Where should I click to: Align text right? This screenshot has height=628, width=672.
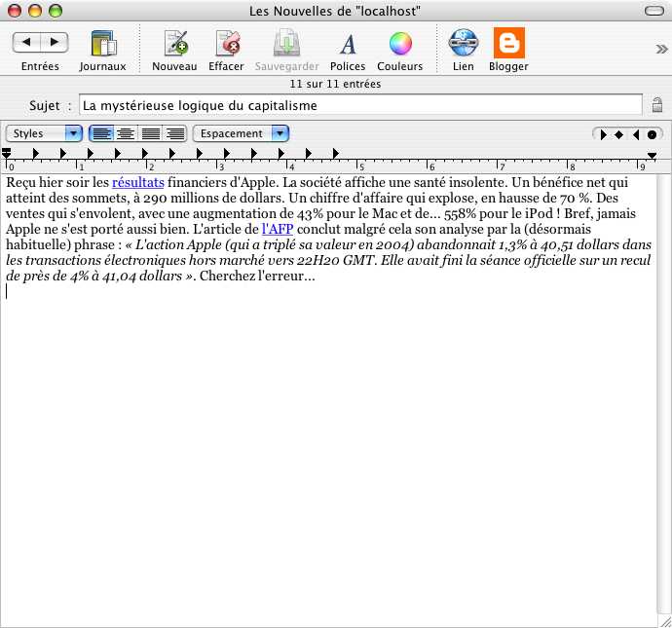[x=175, y=133]
